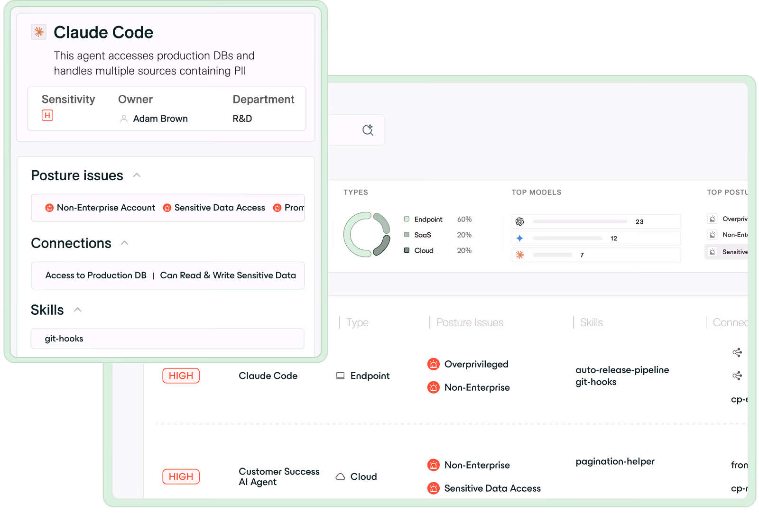
Task: Click the Cloud dark legend swatch
Action: 407,250
